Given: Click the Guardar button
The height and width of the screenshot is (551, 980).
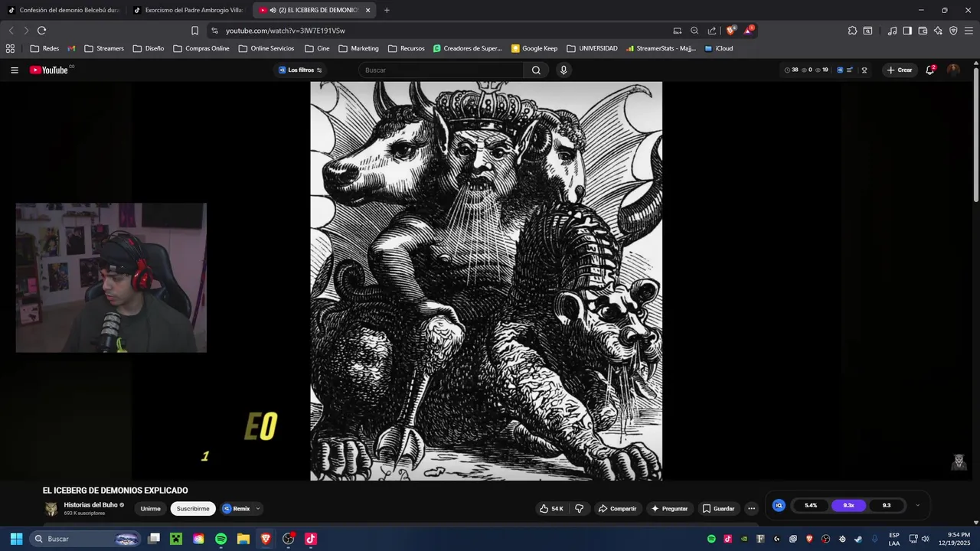Looking at the screenshot, I should [718, 508].
